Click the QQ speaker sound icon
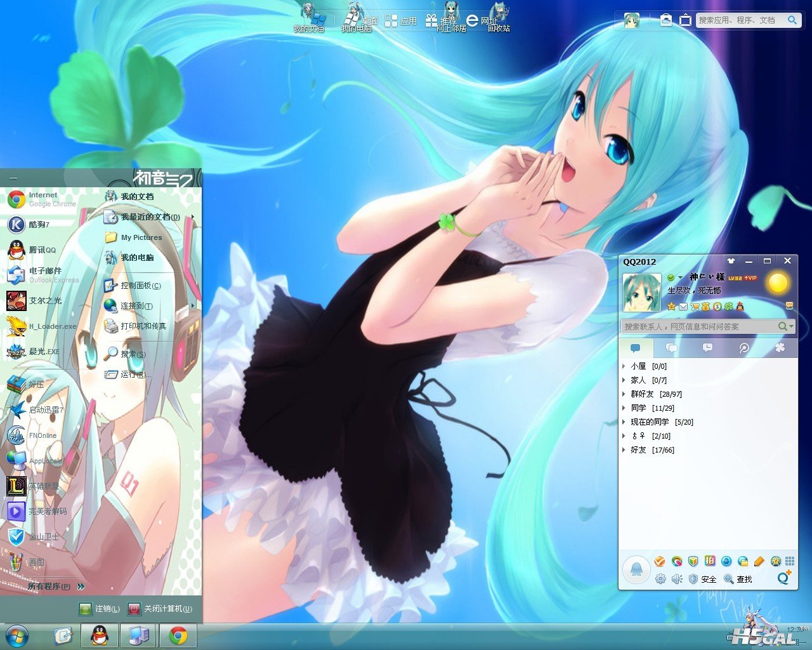This screenshot has width=812, height=650. [x=677, y=579]
